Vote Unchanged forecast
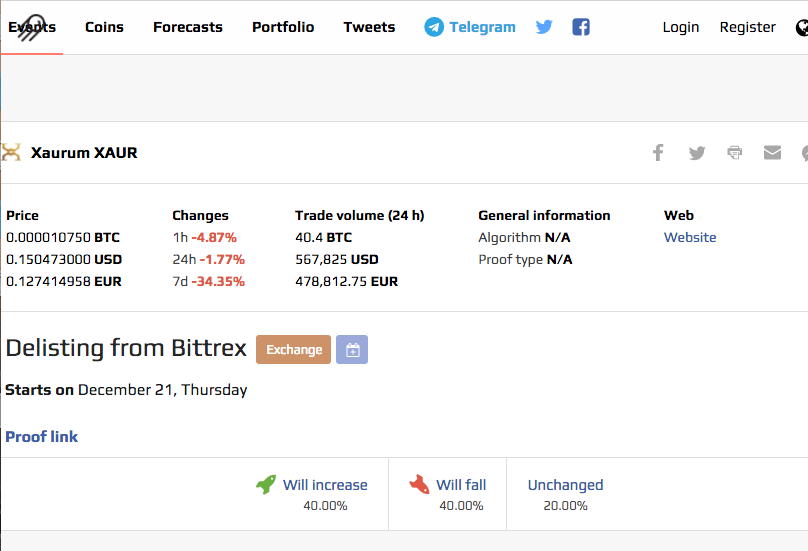This screenshot has height=551, width=808. click(565, 485)
